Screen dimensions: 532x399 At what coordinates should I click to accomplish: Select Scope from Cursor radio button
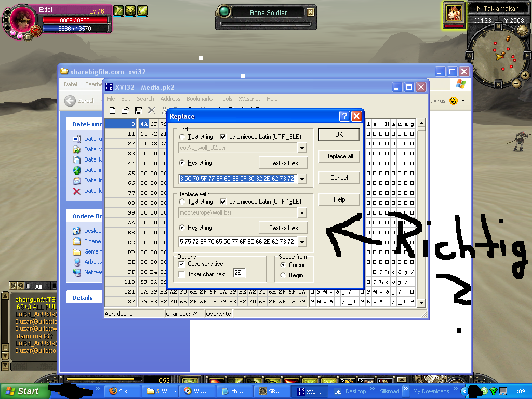point(283,264)
